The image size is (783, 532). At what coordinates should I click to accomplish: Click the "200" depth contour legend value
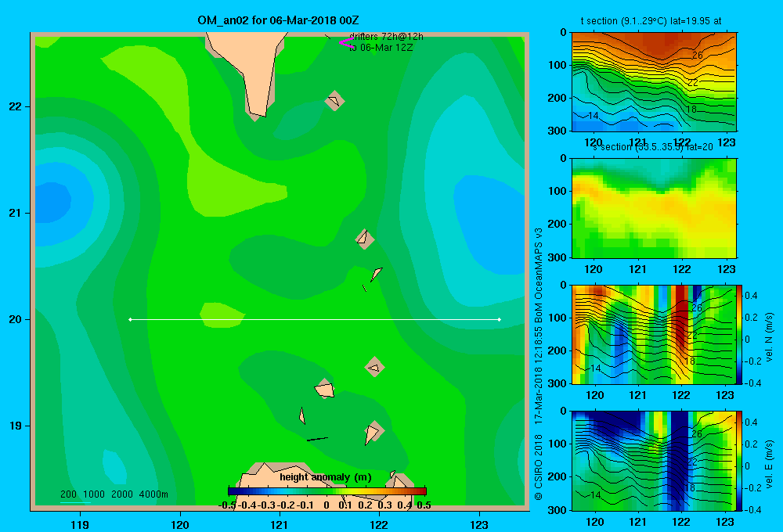pos(68,494)
